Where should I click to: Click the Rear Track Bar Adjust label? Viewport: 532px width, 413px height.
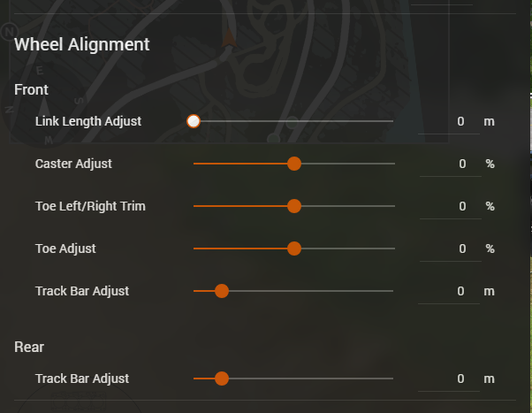coord(82,379)
